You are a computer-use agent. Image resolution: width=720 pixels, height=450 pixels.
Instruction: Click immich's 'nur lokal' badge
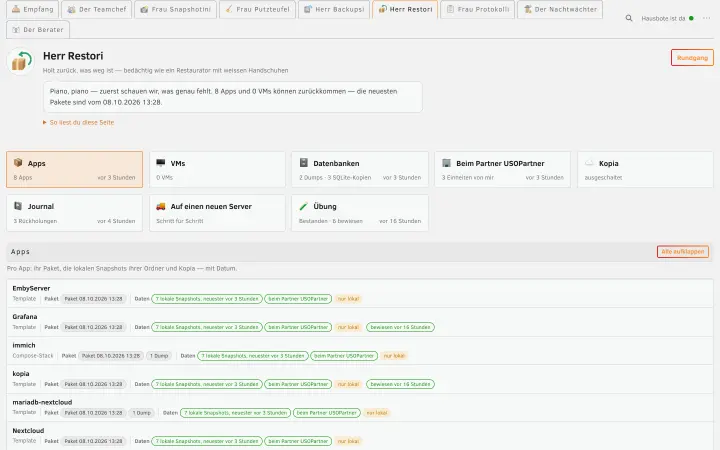394,356
